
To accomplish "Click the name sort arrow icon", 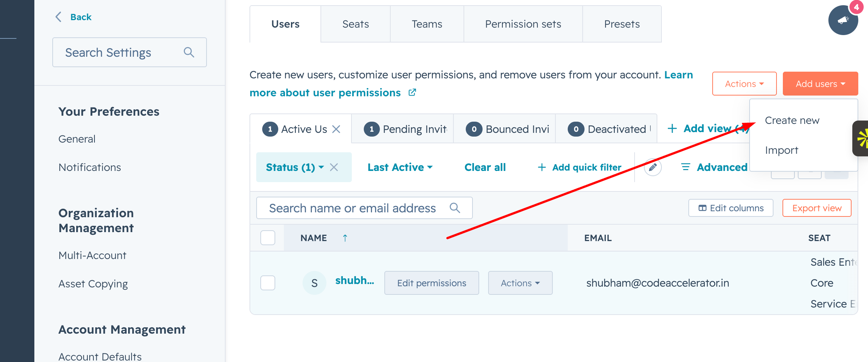I will (345, 238).
